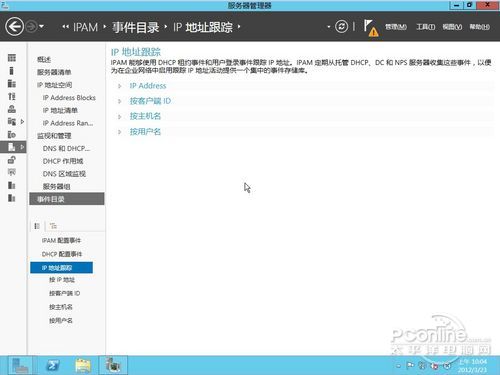Refresh the Server Manager view
The width and height of the screenshot is (500, 375).
point(341,26)
